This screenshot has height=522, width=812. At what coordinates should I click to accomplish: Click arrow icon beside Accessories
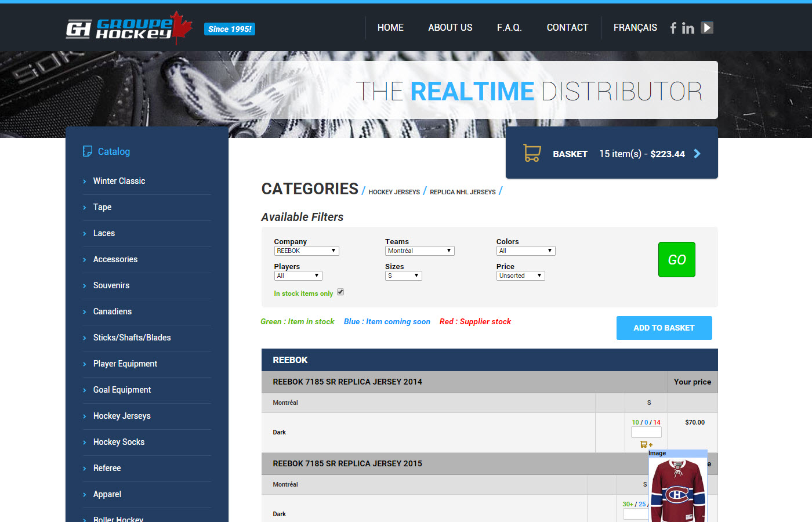tap(85, 260)
